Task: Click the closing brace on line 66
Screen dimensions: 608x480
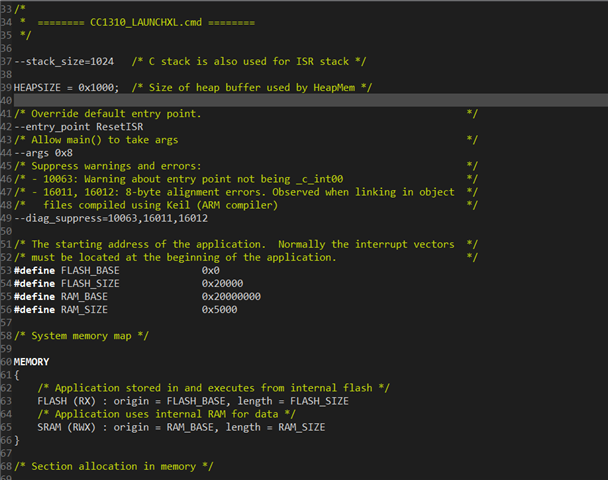Action: pyautogui.click(x=17, y=440)
